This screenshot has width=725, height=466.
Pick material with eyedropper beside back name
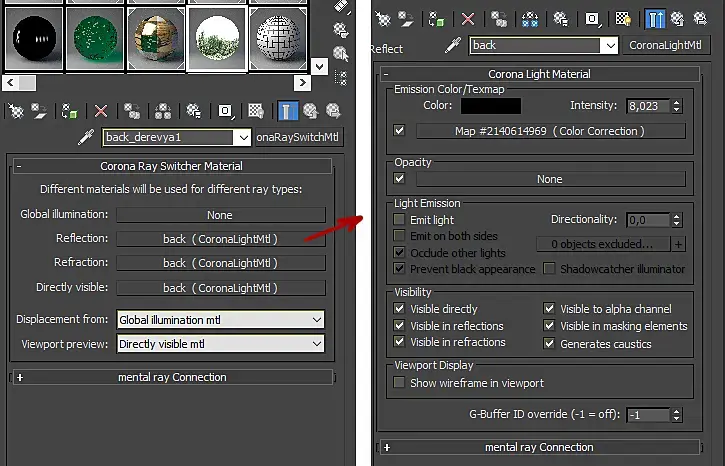pos(453,45)
